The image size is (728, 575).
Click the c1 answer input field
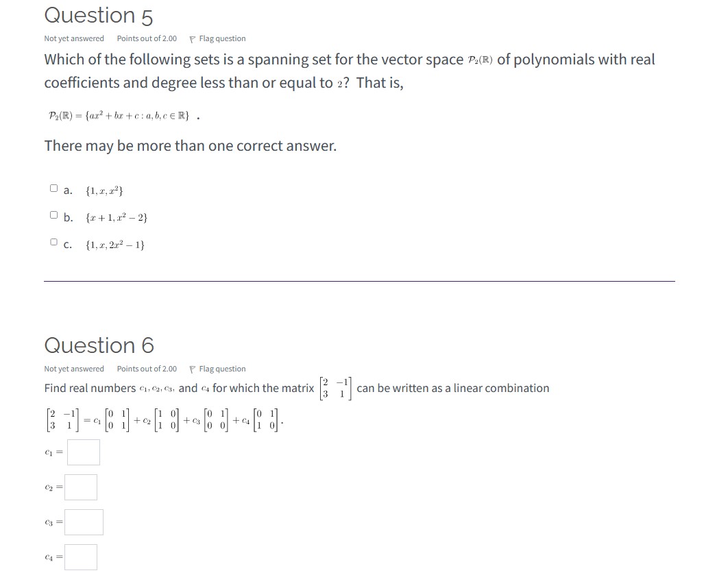point(84,452)
